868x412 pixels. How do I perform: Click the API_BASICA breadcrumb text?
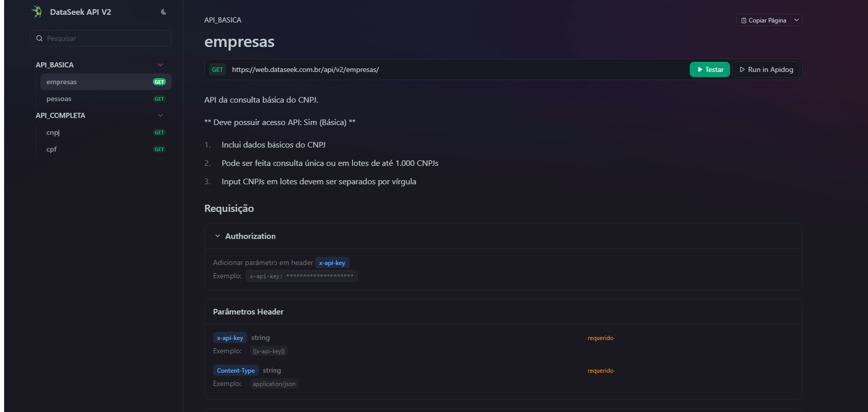(x=223, y=20)
